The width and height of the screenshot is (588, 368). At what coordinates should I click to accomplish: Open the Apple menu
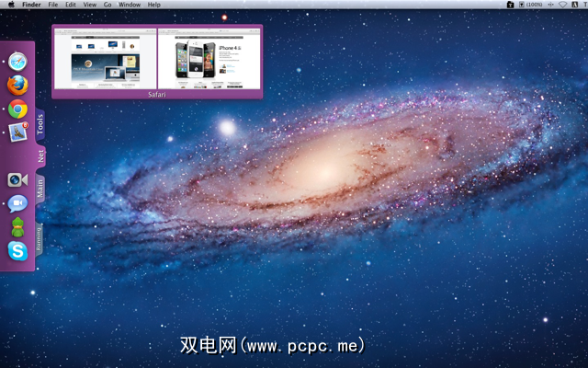11,5
